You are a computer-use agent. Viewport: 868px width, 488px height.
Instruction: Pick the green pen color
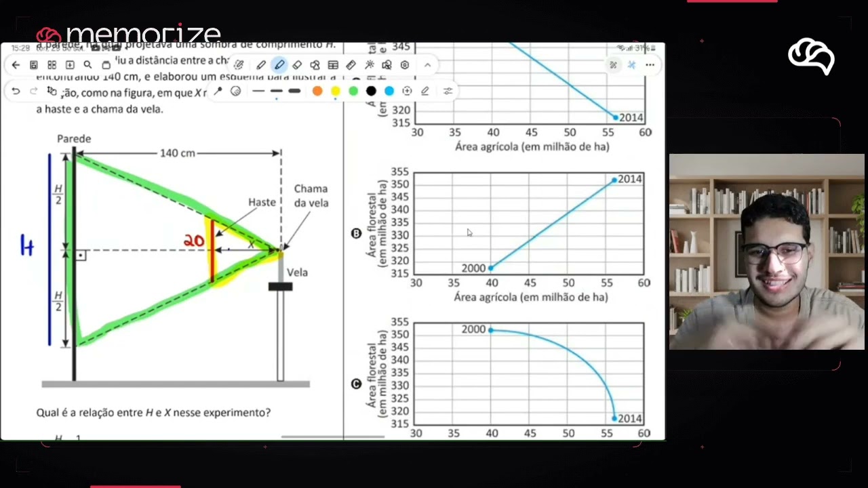point(353,91)
